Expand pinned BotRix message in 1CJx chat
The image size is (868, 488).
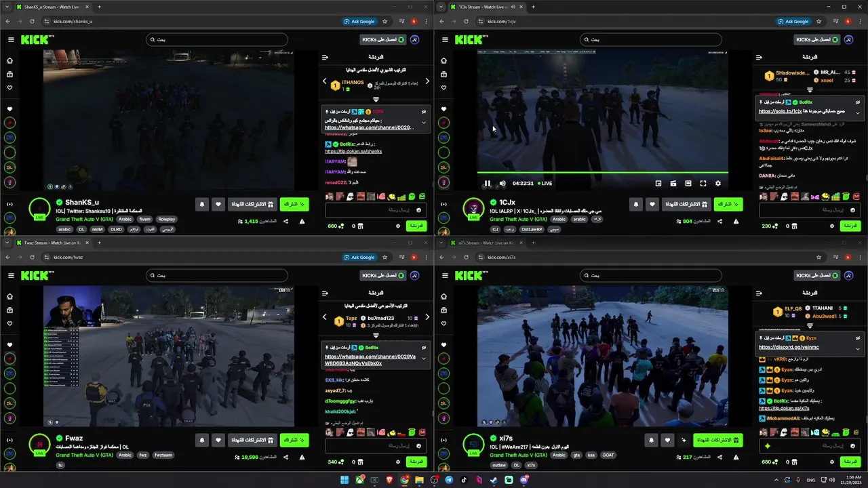pyautogui.click(x=858, y=113)
